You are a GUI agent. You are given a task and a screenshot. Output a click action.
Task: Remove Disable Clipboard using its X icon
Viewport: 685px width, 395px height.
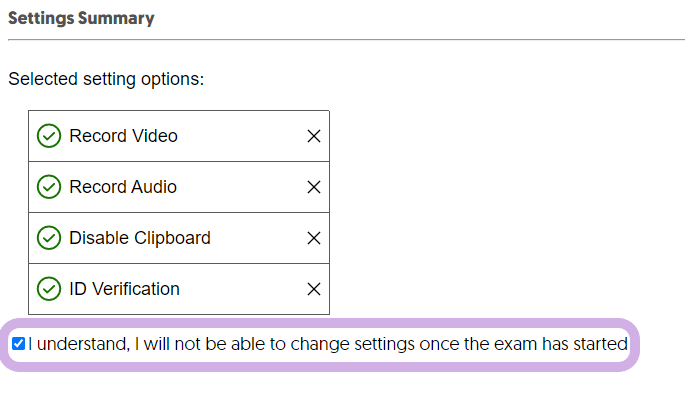pos(314,238)
